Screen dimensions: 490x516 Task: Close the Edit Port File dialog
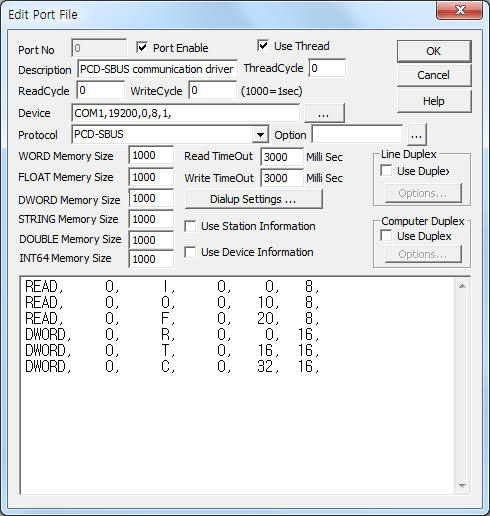[460, 10]
